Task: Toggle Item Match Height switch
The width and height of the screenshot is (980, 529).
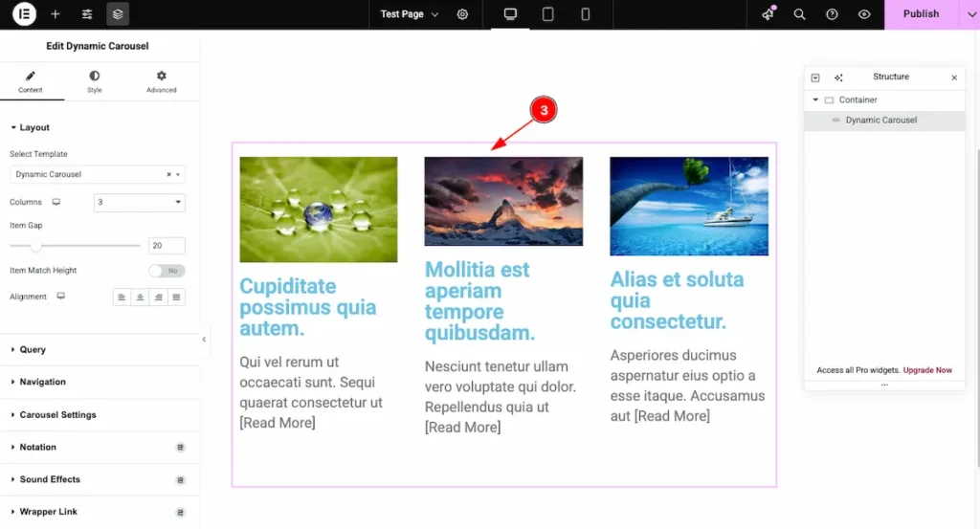Action: (x=167, y=271)
